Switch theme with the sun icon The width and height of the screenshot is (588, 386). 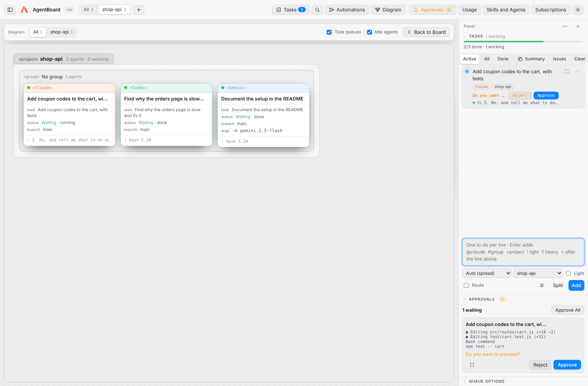(578, 10)
